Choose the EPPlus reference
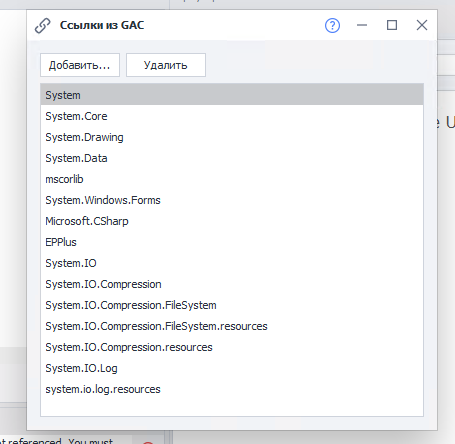The height and width of the screenshot is (444, 455). coord(232,242)
